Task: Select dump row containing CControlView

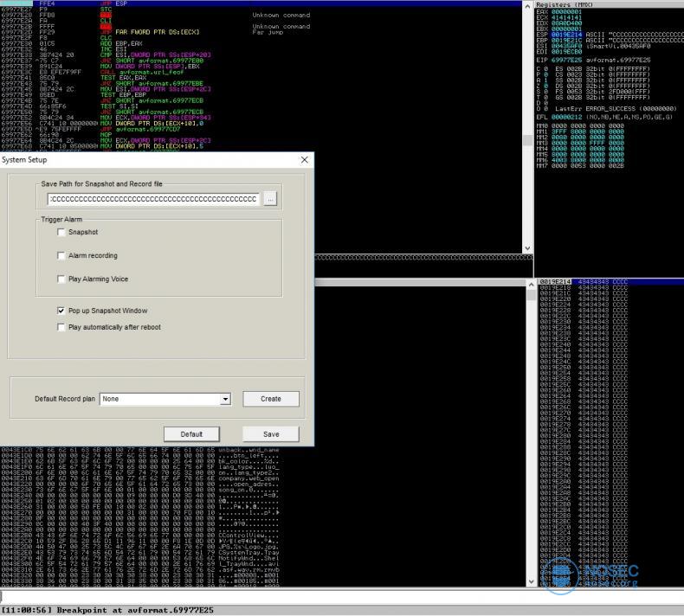Action: tap(139, 536)
